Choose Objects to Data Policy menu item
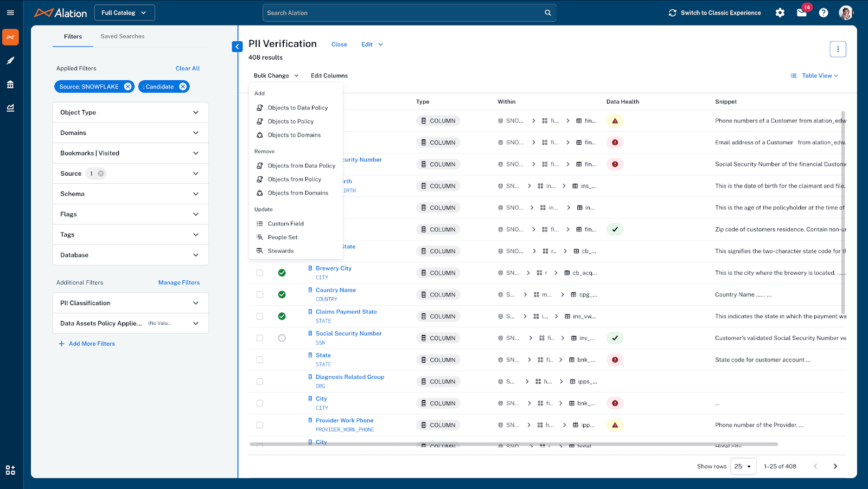Screen dimensions: 868x489 tap(297, 108)
